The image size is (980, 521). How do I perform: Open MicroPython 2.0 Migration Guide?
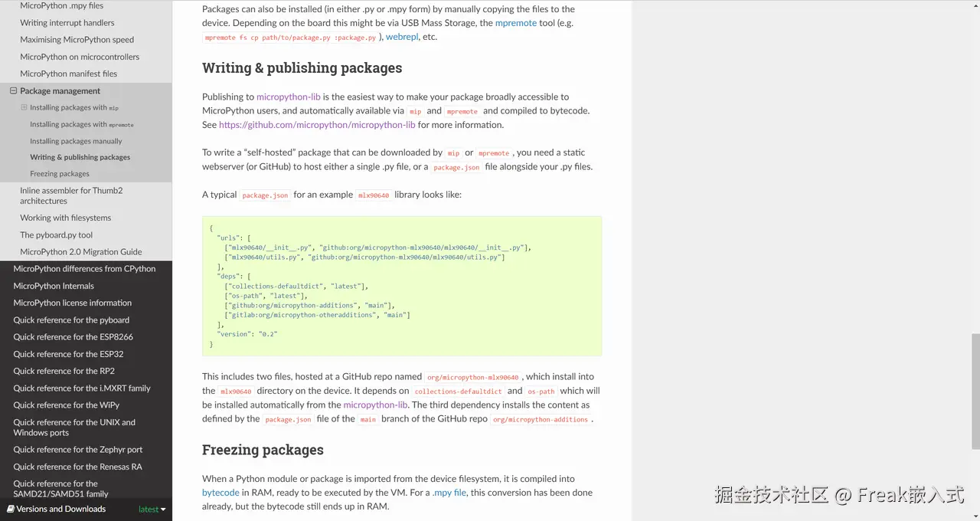[x=80, y=252]
